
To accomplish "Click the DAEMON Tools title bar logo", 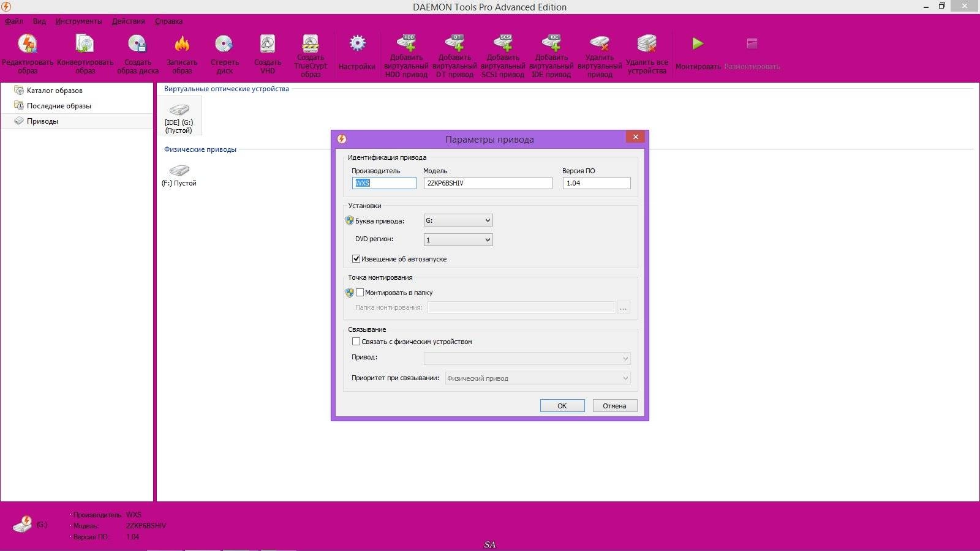I will click(6, 6).
